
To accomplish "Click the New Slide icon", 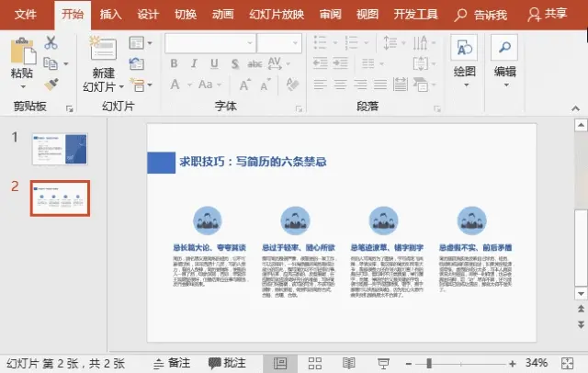I will click(x=103, y=48).
